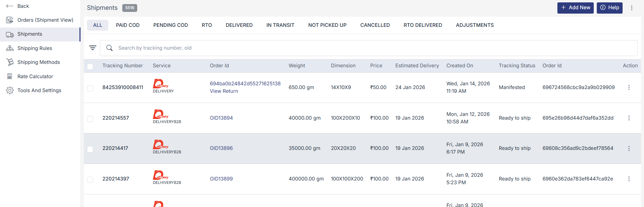The height and width of the screenshot is (207, 644).
Task: Open the Rate Calculator icon
Action: click(x=10, y=76)
